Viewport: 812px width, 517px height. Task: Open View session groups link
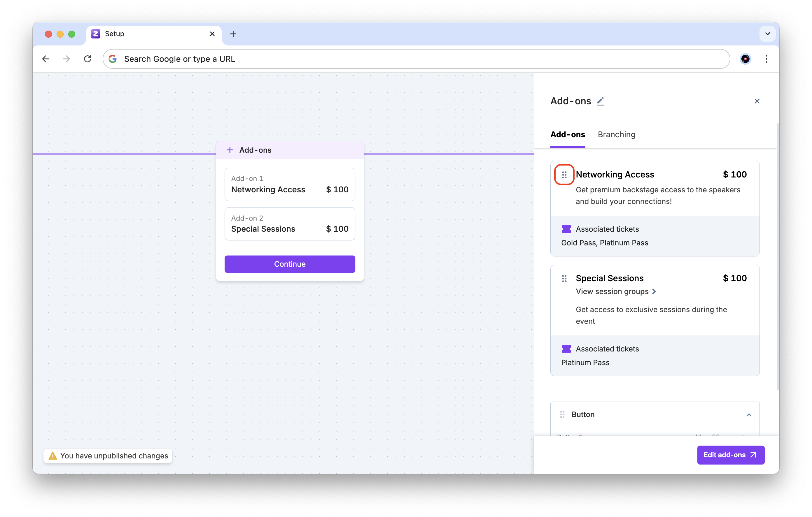tap(616, 291)
